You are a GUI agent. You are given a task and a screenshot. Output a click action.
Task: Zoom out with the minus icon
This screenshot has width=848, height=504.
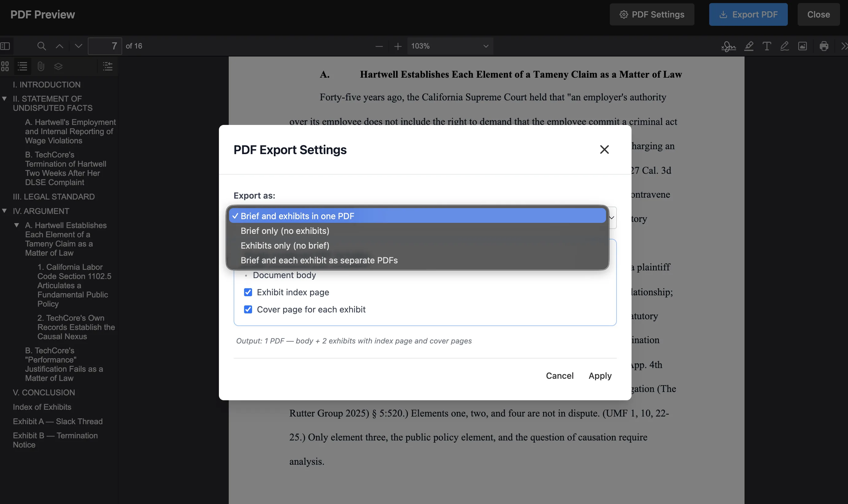click(x=379, y=46)
